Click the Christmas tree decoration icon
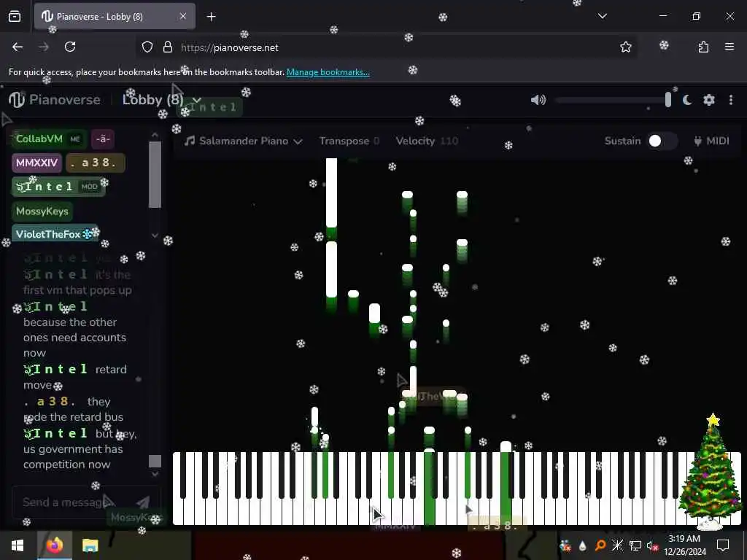Image resolution: width=747 pixels, height=560 pixels. point(711,472)
